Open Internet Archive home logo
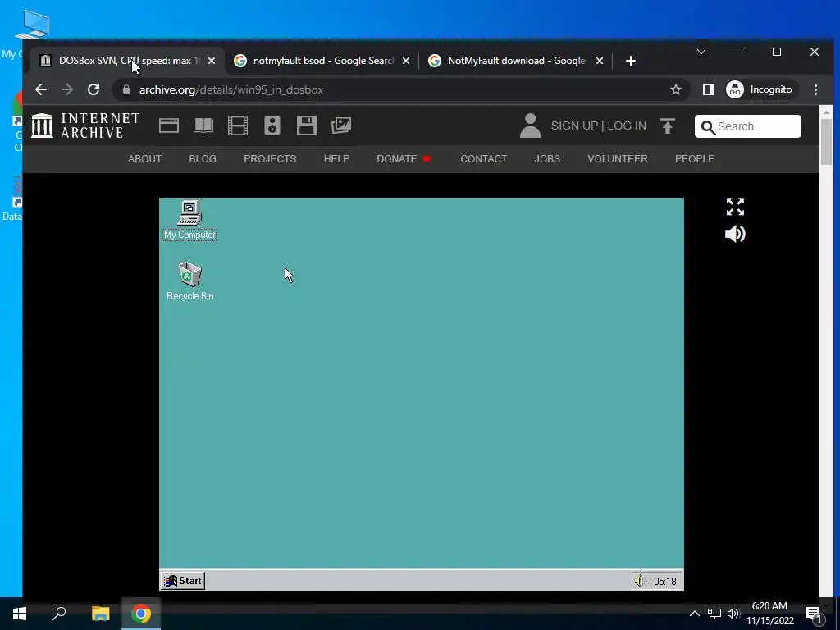 85,126
